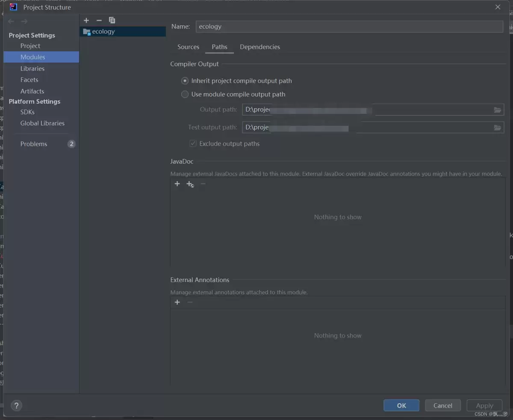
Task: Click the Cancel button
Action: [x=443, y=405]
